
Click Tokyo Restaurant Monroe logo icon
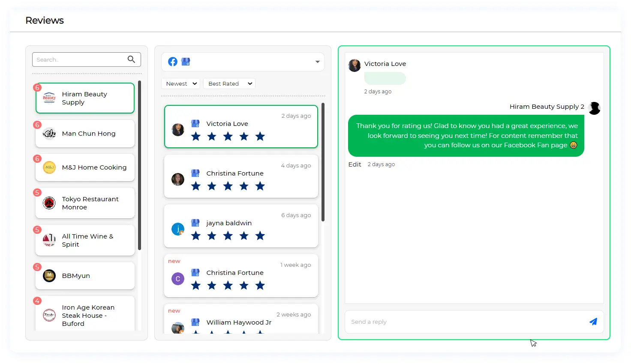click(x=49, y=203)
